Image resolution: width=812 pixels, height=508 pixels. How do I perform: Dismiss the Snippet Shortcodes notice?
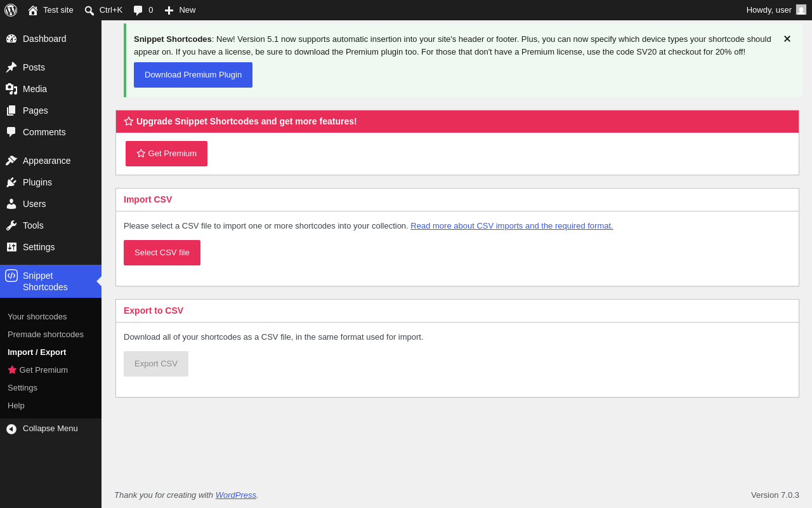[787, 39]
